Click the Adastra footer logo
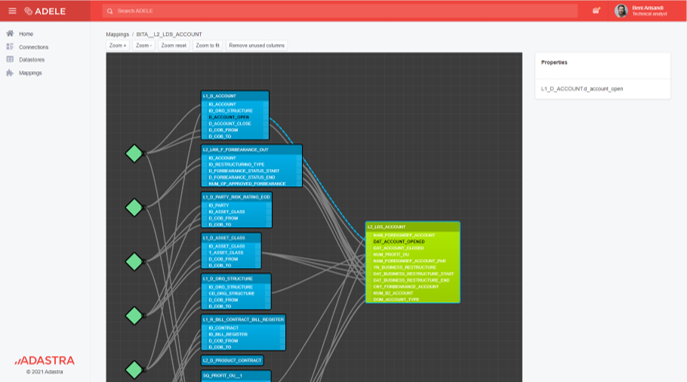 click(x=45, y=361)
